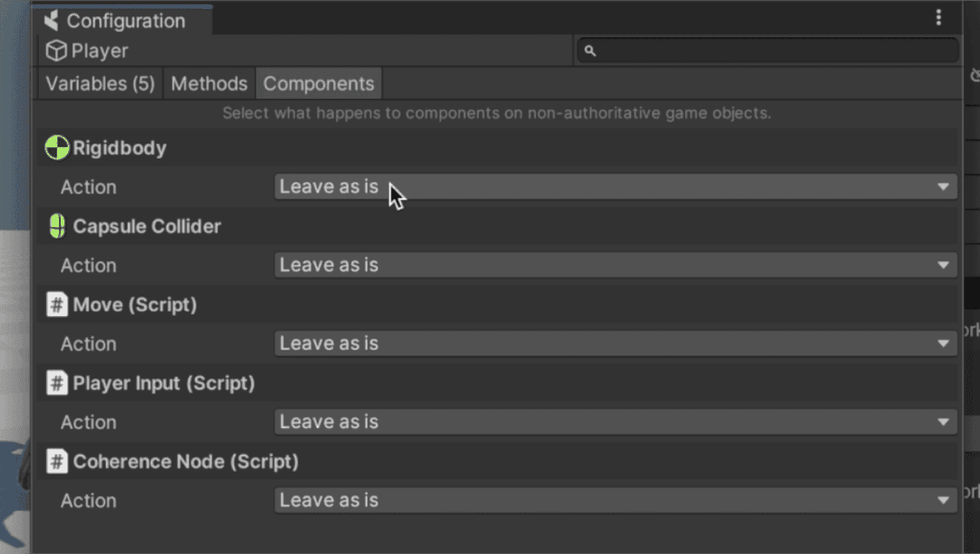This screenshot has height=554, width=980.
Task: Select the Components tab
Action: [x=318, y=84]
